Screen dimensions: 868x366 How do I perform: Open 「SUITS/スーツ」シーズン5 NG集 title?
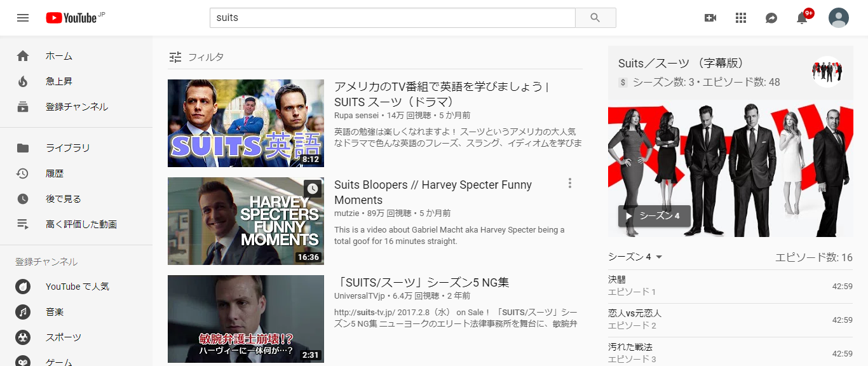[422, 282]
